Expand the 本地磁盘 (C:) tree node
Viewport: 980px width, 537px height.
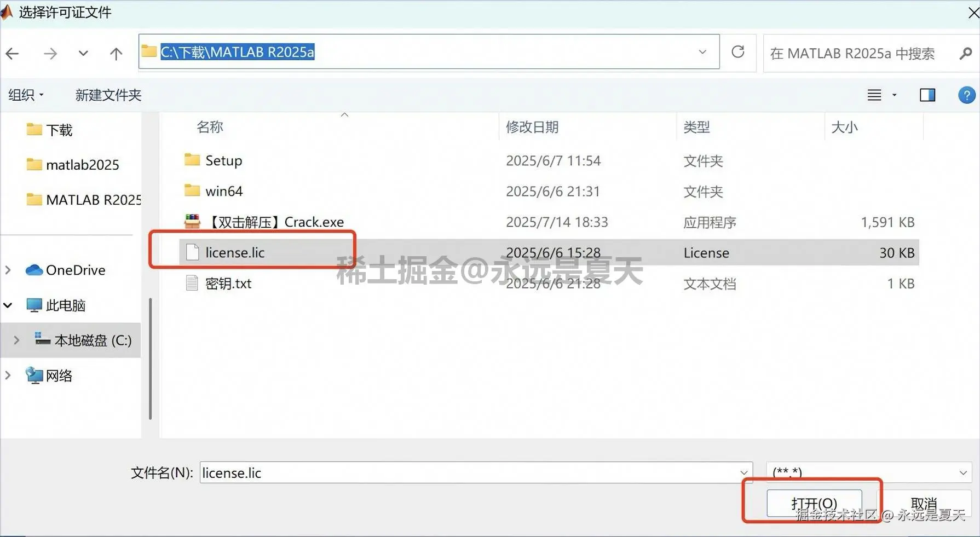tap(16, 340)
